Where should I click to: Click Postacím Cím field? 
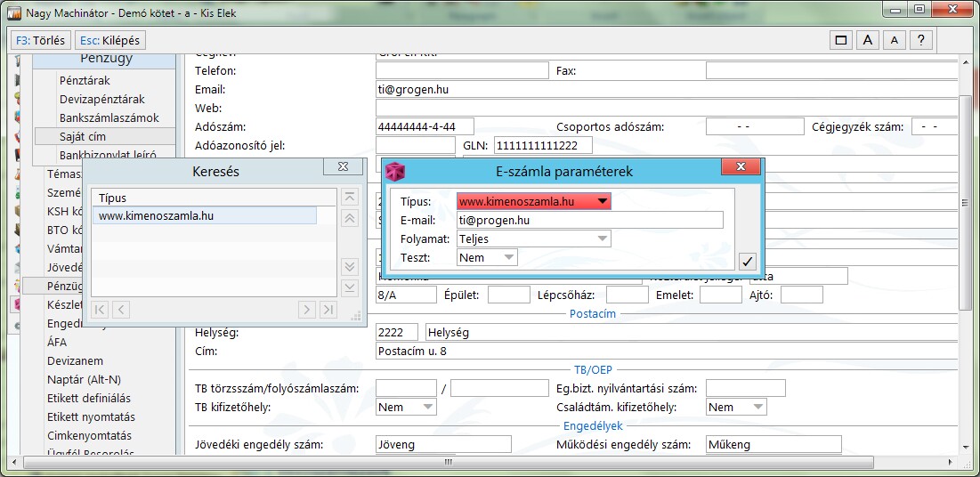coord(667,352)
